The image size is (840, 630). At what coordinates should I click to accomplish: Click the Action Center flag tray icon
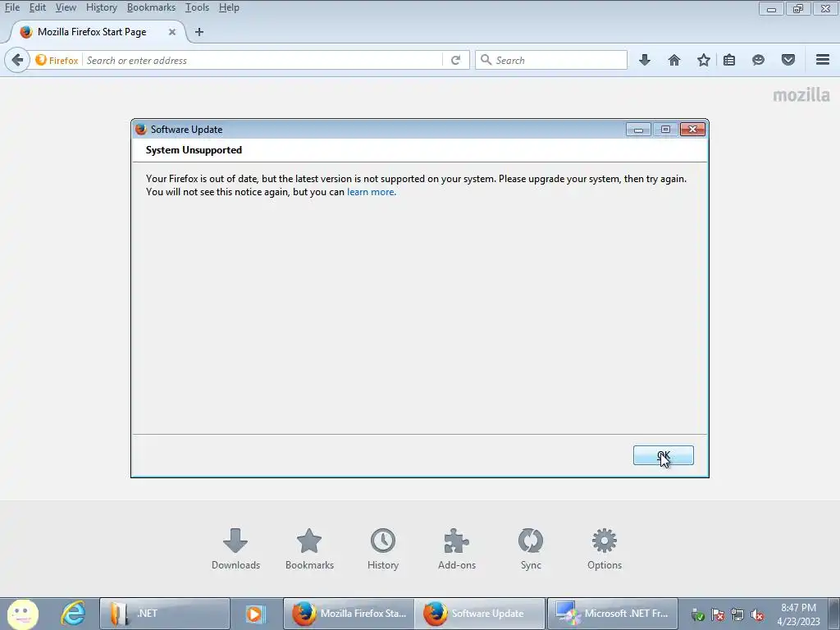717,615
